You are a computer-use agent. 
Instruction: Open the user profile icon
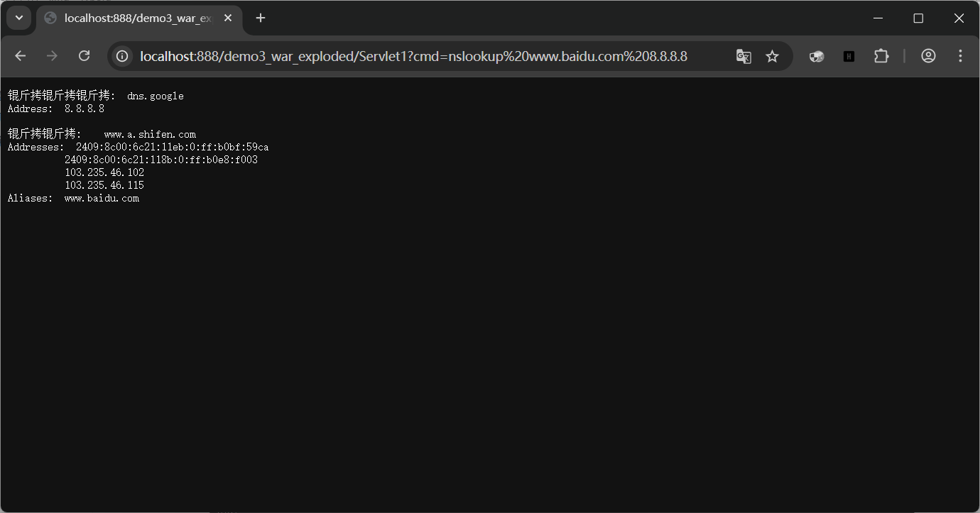[x=928, y=56]
